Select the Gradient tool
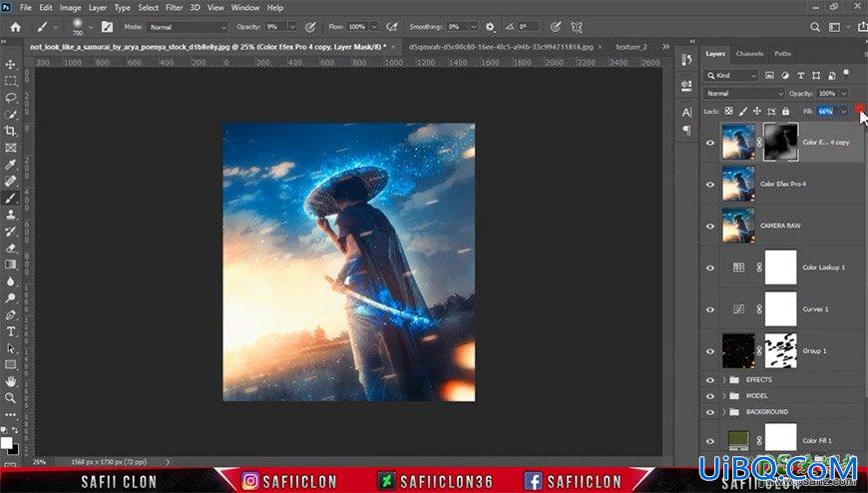 pos(10,264)
